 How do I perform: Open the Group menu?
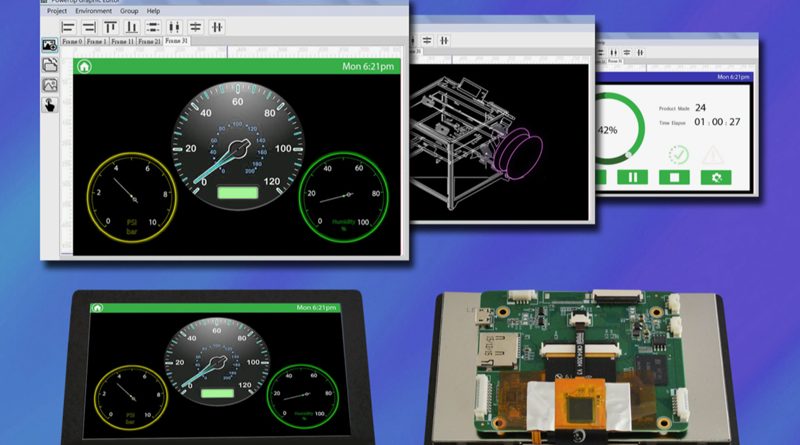click(x=129, y=10)
